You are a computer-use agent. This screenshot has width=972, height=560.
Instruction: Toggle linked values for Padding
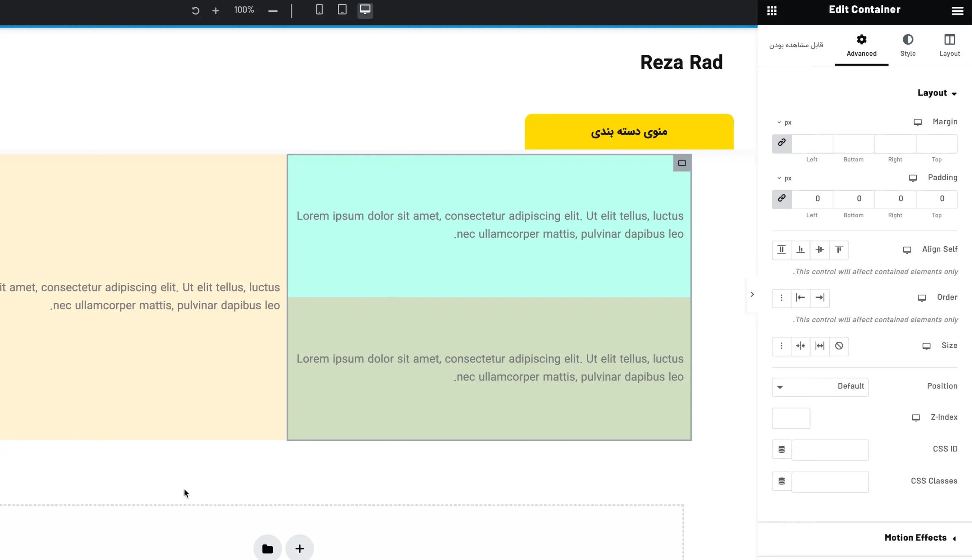781,199
